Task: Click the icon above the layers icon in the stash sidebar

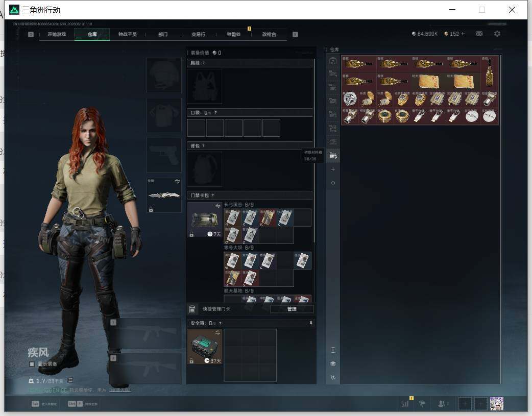Action: coord(333,350)
